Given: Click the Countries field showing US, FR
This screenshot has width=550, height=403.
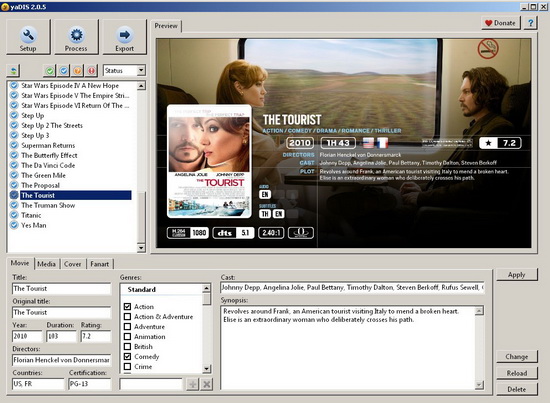Looking at the screenshot, I should [38, 384].
